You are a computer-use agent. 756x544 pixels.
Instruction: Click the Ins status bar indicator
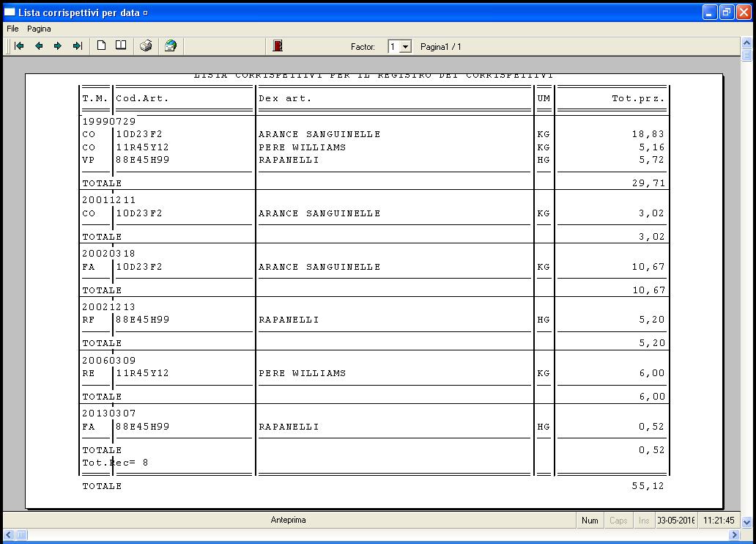644,521
